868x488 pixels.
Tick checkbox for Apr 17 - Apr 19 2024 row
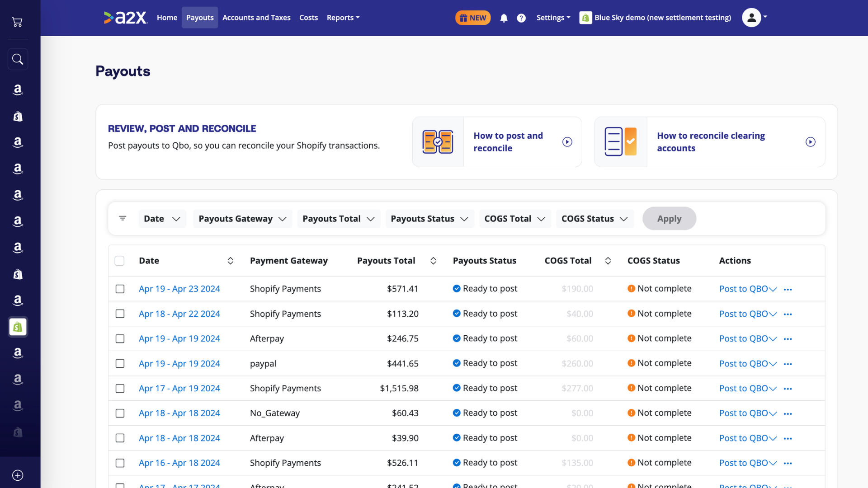pyautogui.click(x=120, y=388)
